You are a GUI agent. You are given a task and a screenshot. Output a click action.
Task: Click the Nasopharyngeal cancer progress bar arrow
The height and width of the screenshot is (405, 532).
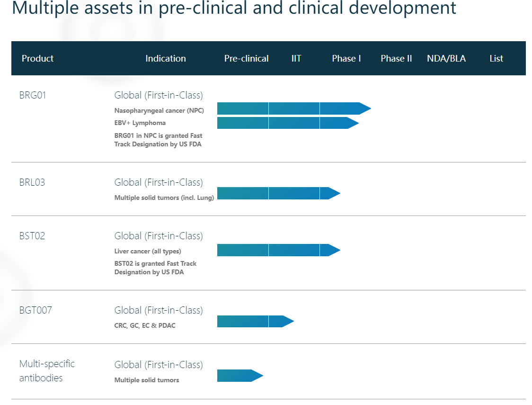point(293,108)
